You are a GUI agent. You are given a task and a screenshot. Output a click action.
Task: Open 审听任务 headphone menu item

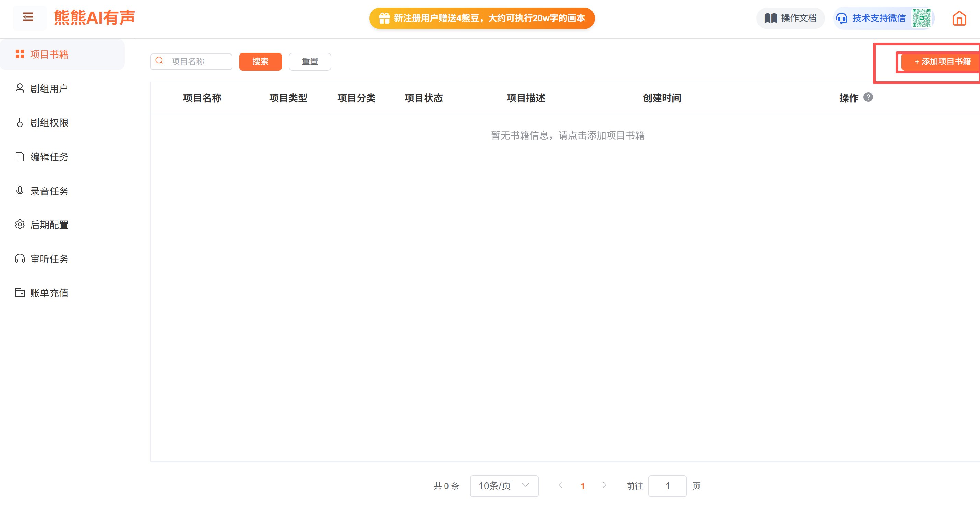49,259
